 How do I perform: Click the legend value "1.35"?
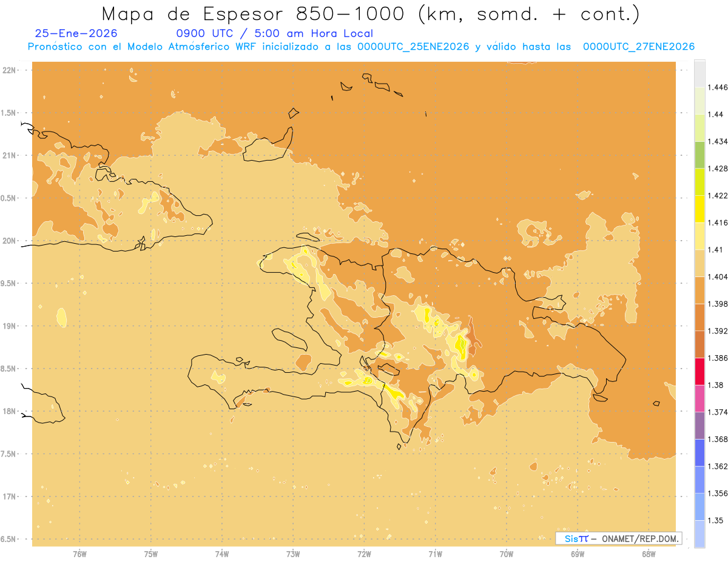[715, 520]
